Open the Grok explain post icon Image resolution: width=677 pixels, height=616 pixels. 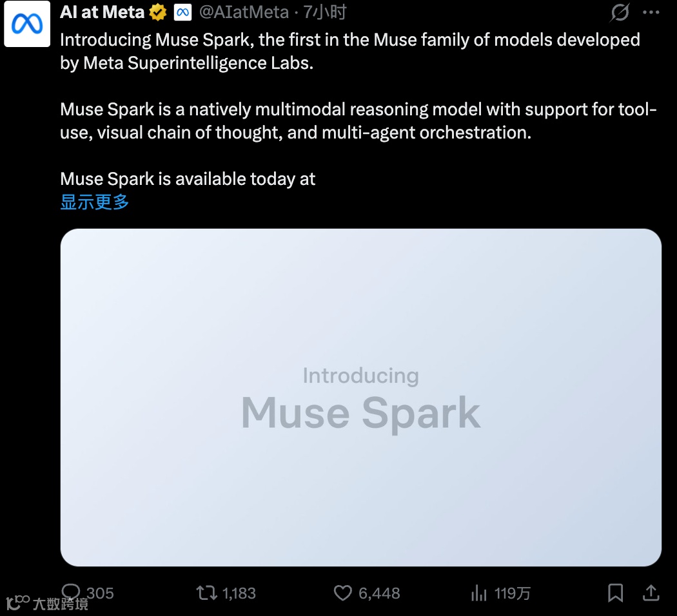(x=620, y=12)
